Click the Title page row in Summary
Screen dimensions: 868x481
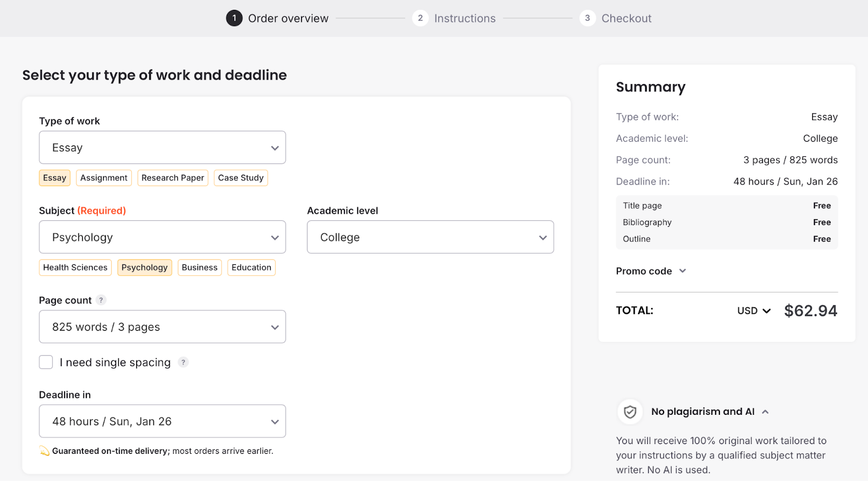[727, 206]
